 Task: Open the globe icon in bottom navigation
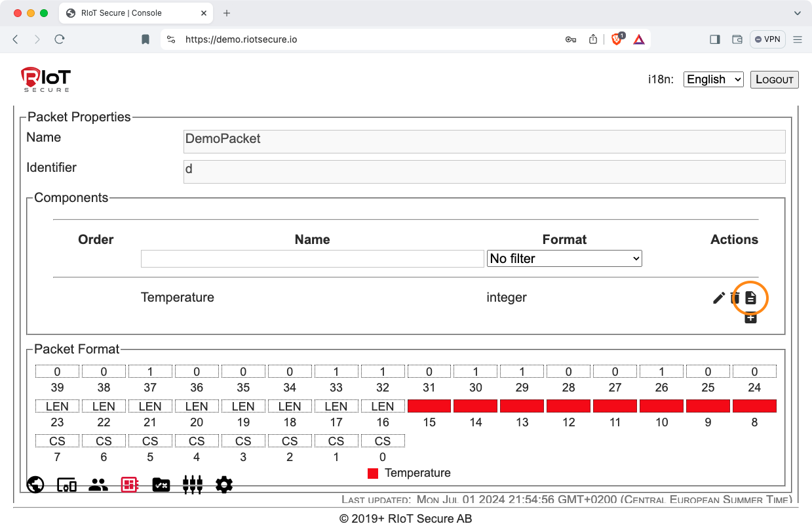point(35,485)
